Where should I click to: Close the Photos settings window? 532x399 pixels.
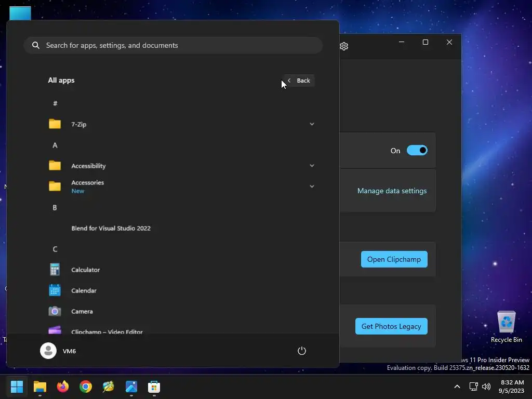(449, 42)
